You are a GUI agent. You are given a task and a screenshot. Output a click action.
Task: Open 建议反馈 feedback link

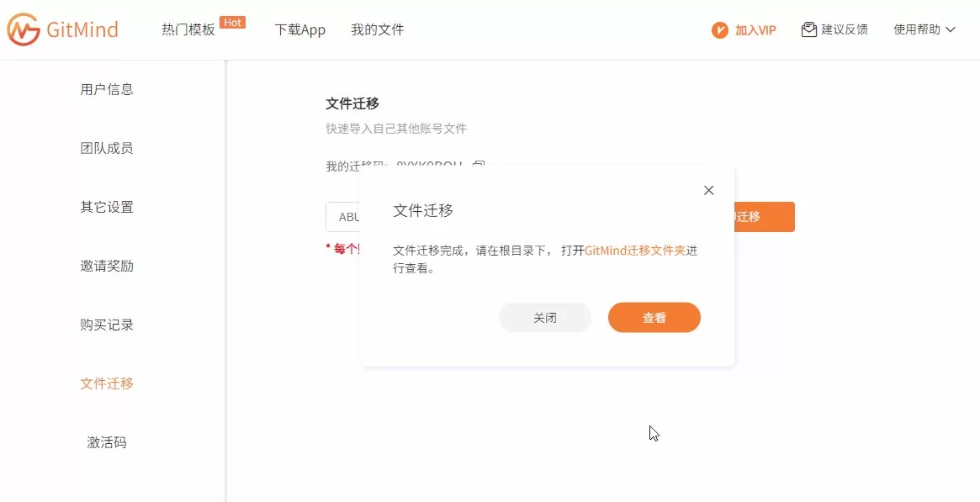(x=844, y=30)
